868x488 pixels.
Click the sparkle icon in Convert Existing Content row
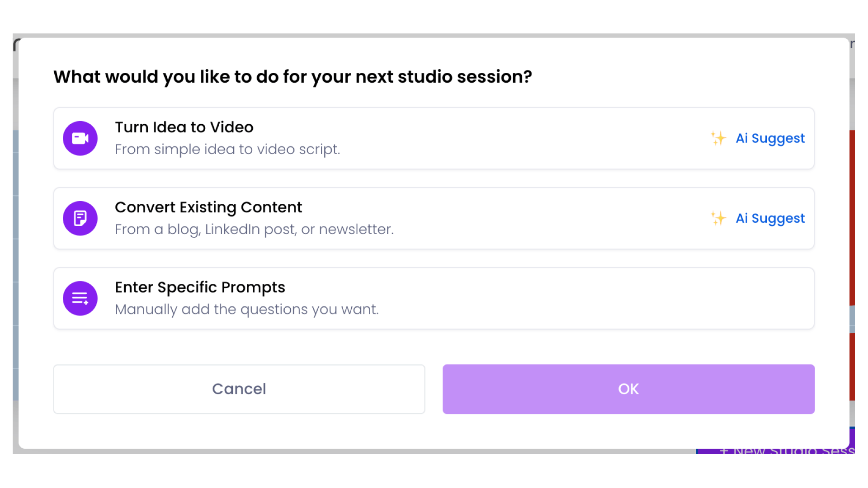click(718, 218)
